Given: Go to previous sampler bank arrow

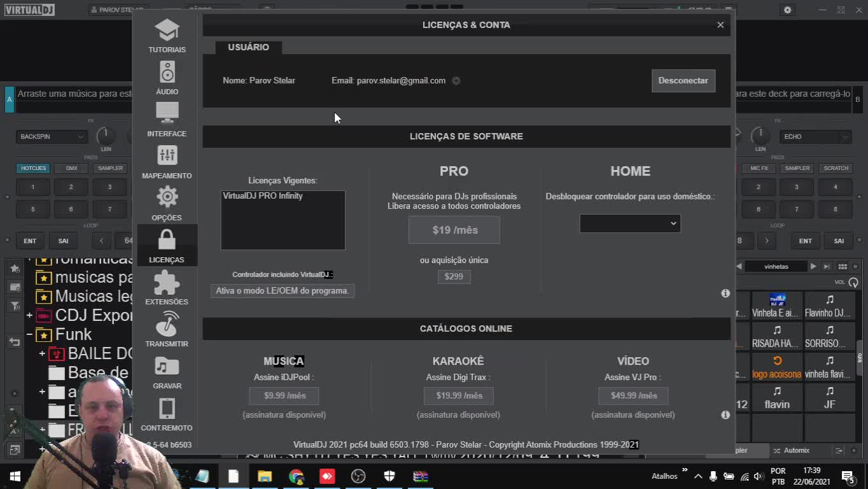Looking at the screenshot, I should coord(739,266).
